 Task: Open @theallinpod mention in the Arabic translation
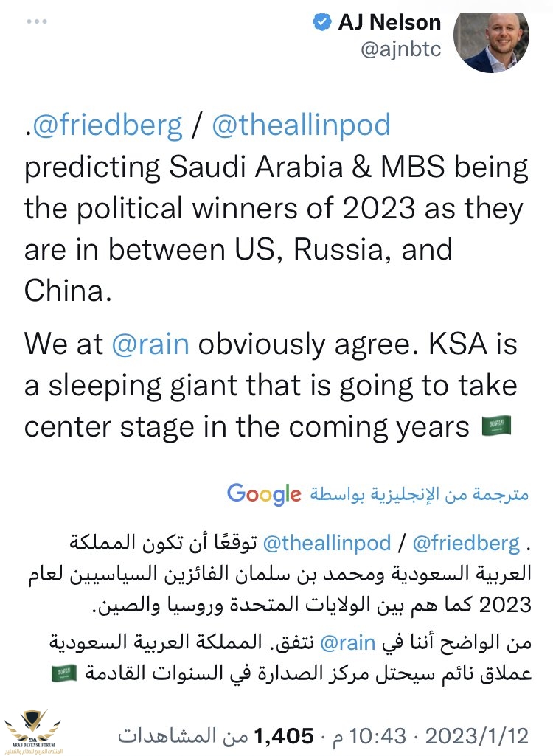pyautogui.click(x=327, y=544)
